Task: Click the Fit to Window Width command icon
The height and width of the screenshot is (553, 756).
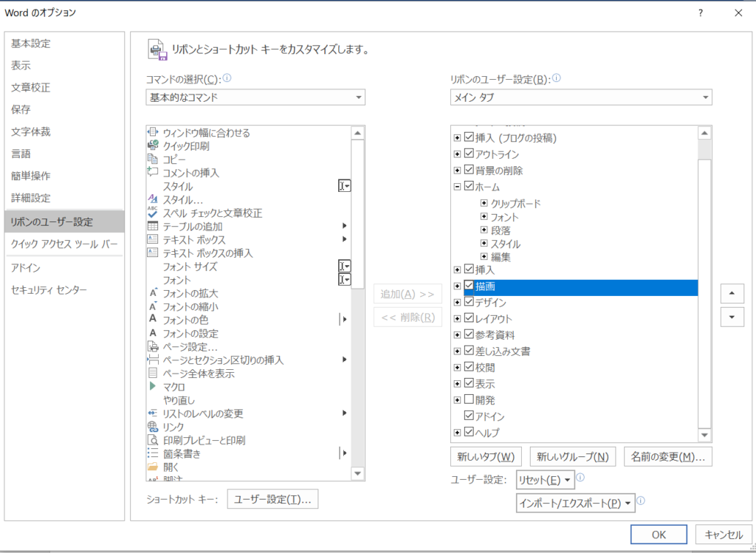Action: (153, 132)
